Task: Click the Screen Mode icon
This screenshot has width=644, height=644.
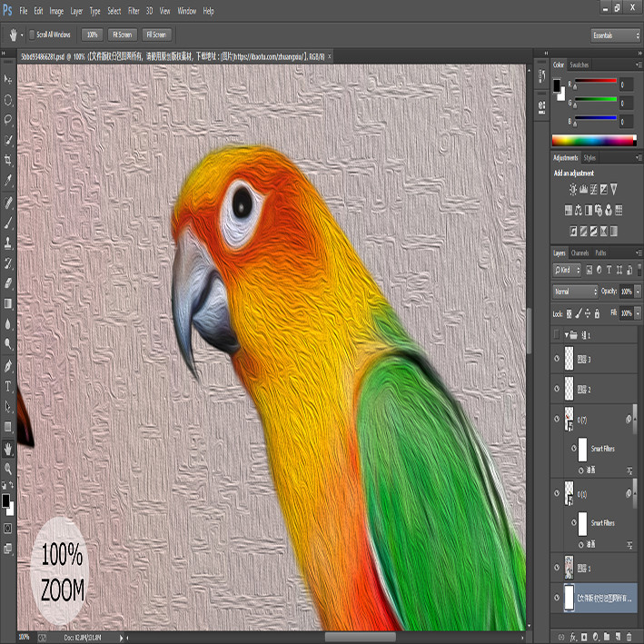Action: coord(8,549)
